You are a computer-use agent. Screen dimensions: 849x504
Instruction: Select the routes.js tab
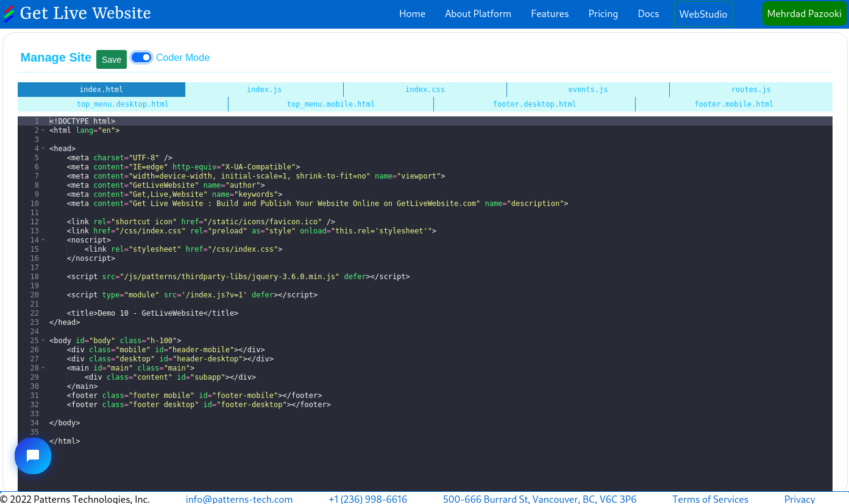click(x=751, y=90)
